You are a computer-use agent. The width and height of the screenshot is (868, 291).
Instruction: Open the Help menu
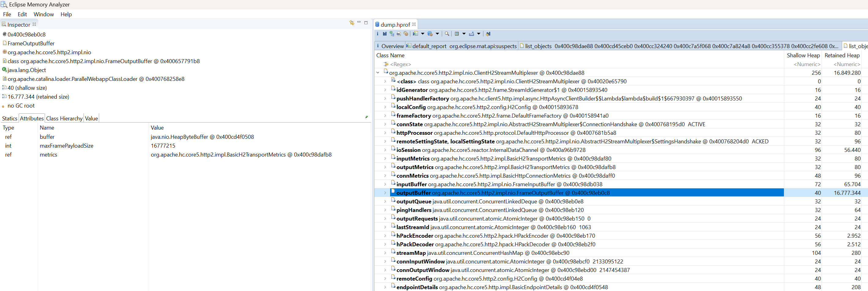pyautogui.click(x=66, y=14)
